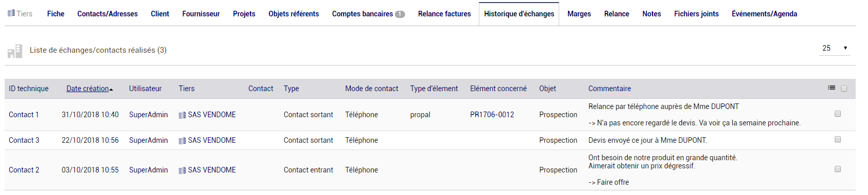Click the ascending sort arrow beside Date création

pyautogui.click(x=111, y=90)
